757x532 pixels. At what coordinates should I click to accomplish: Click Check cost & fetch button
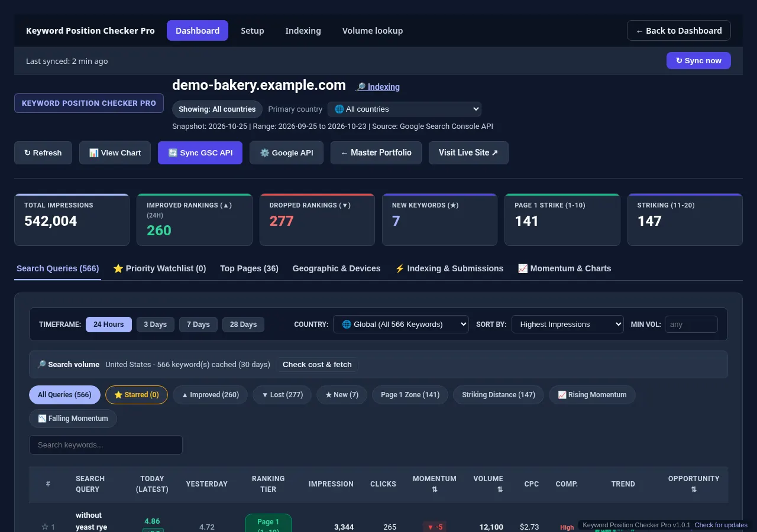(x=317, y=365)
